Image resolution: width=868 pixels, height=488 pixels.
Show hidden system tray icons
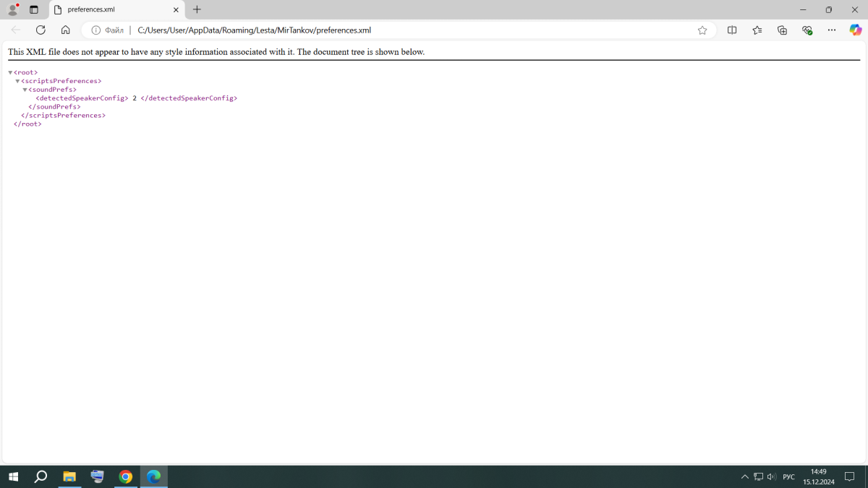click(x=744, y=477)
